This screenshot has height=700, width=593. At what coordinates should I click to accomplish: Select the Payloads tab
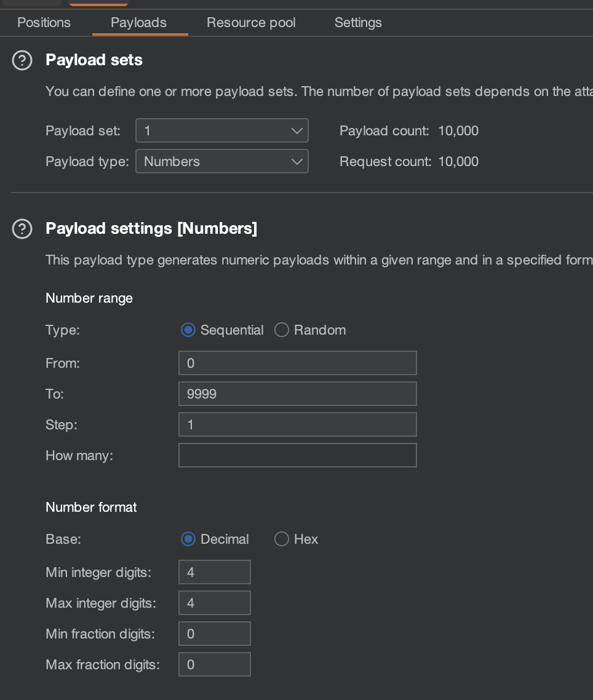138,23
